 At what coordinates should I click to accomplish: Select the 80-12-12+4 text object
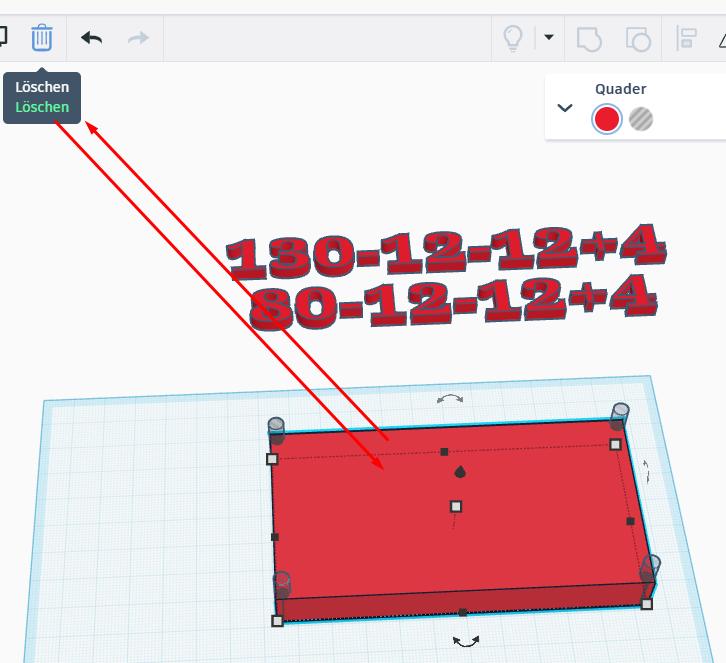click(454, 301)
